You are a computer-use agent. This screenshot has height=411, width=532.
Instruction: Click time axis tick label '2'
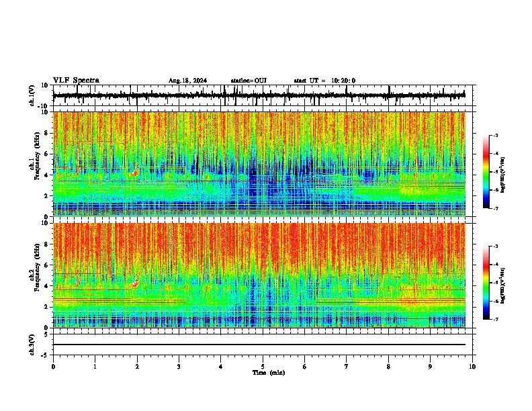137,367
